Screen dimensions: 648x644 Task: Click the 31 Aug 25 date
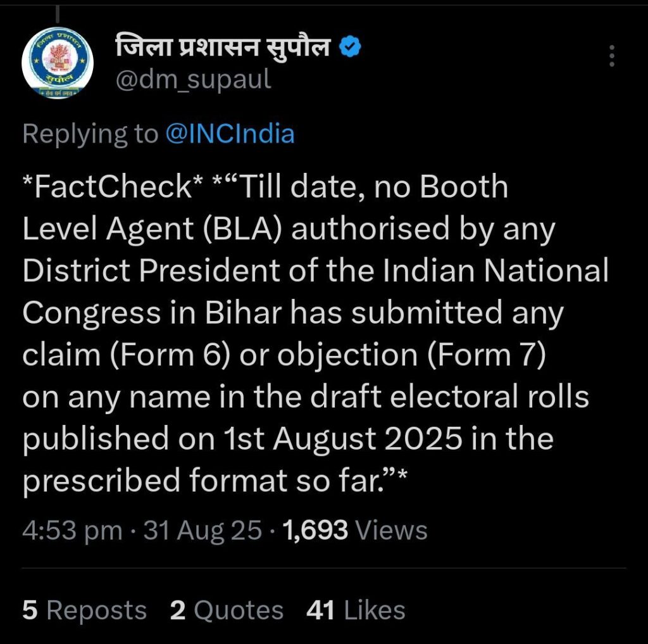click(202, 530)
